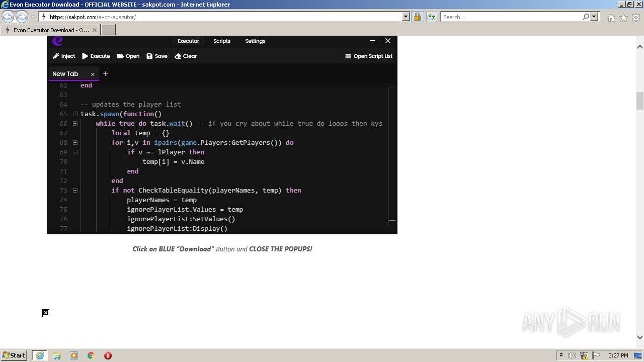The height and width of the screenshot is (362, 644).
Task: Click 'ignorePlayerList:SetValues()' code line
Action: [181, 219]
